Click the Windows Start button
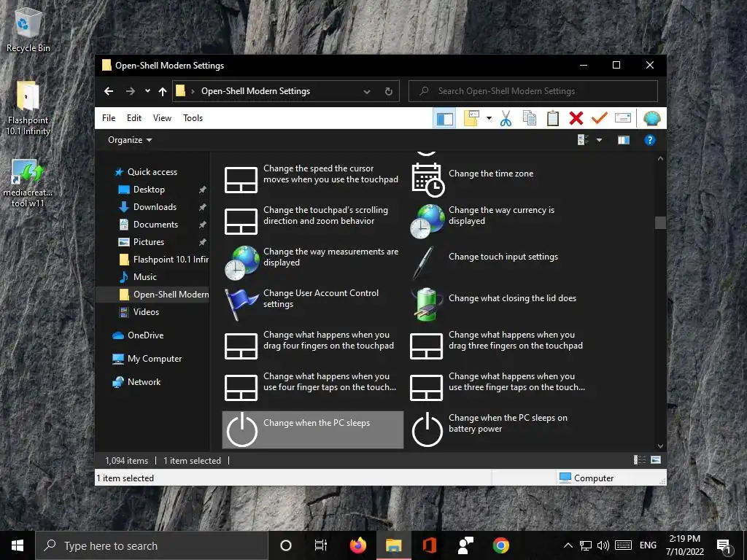Screen dimensions: 747x560 18,545
